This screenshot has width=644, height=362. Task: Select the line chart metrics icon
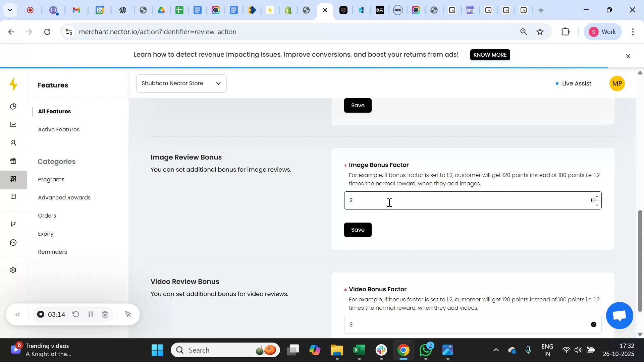point(13,124)
